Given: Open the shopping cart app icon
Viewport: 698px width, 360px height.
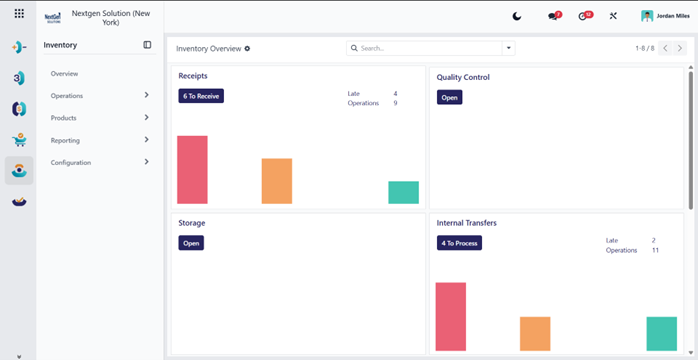Looking at the screenshot, I should pyautogui.click(x=19, y=140).
